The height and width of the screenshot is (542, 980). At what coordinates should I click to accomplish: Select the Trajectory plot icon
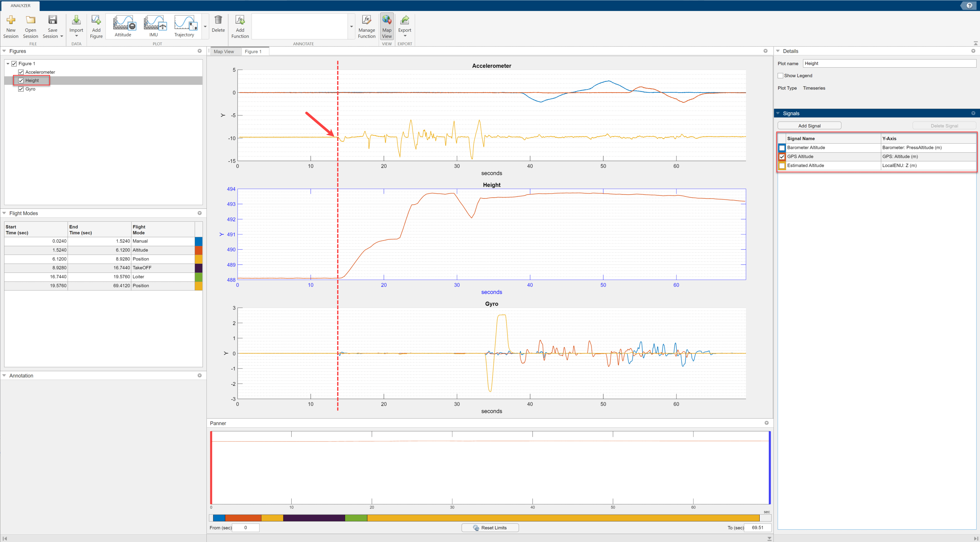pyautogui.click(x=185, y=23)
